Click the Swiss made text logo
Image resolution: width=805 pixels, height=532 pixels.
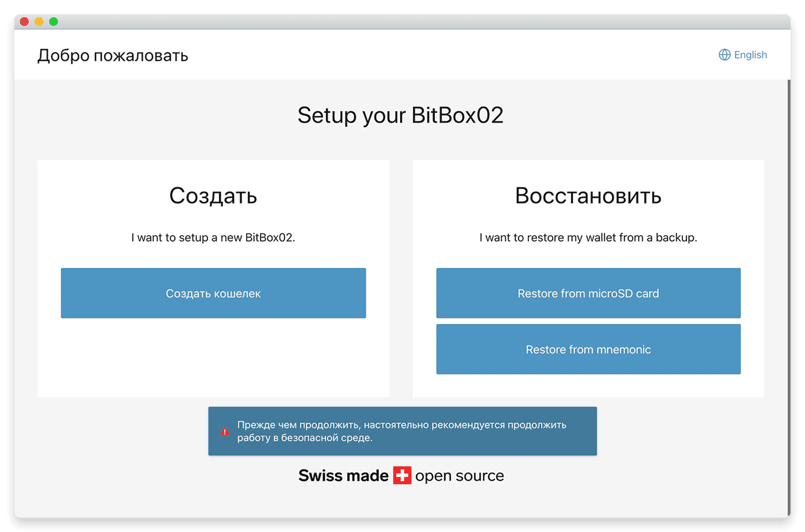(343, 476)
